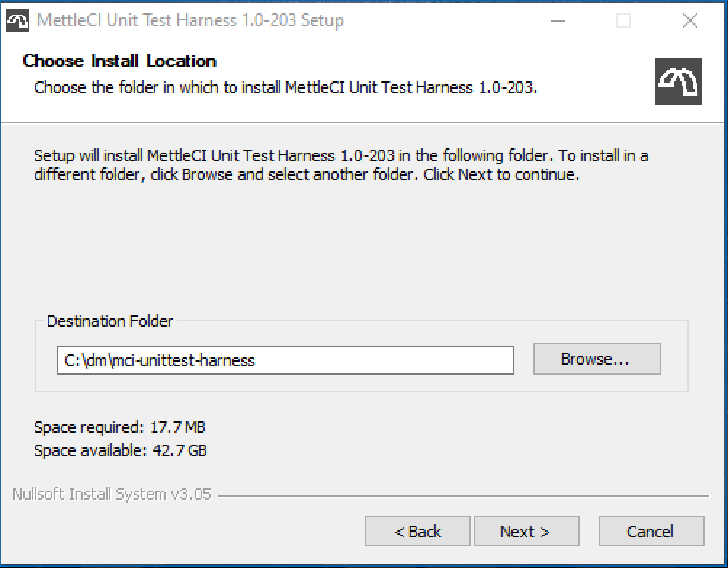Viewport: 728px width, 568px height.
Task: Click the 'Space available: 42.7 GB' text
Action: (120, 450)
